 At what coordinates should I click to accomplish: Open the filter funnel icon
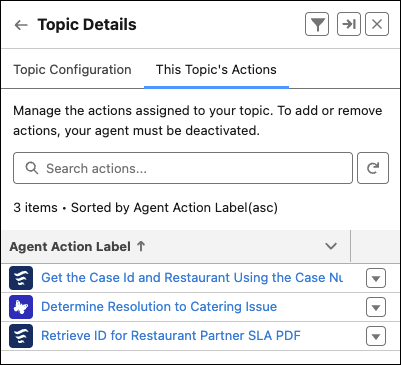pyautogui.click(x=317, y=24)
